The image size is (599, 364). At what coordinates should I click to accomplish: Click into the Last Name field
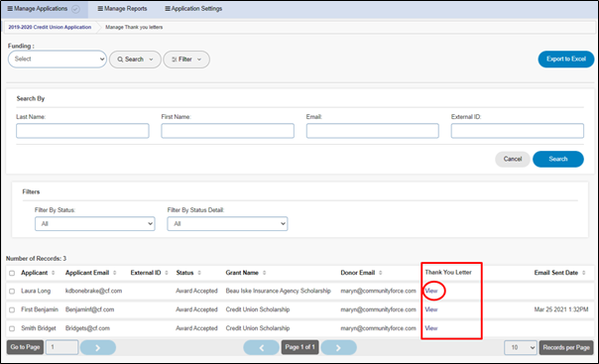pos(82,131)
